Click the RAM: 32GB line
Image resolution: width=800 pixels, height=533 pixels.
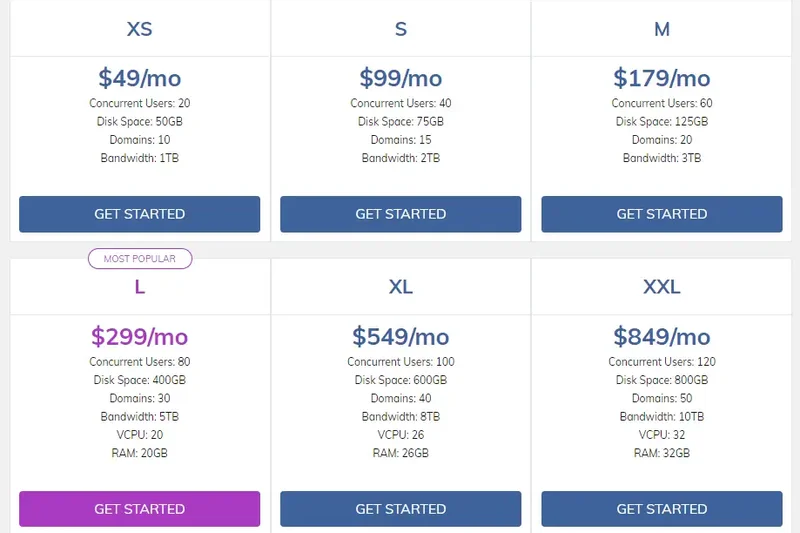tap(662, 453)
